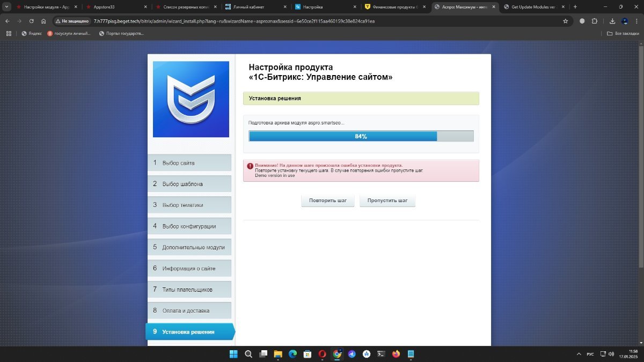Open the apps grid icon in bookmarks bar
The height and width of the screenshot is (362, 644).
click(x=9, y=33)
